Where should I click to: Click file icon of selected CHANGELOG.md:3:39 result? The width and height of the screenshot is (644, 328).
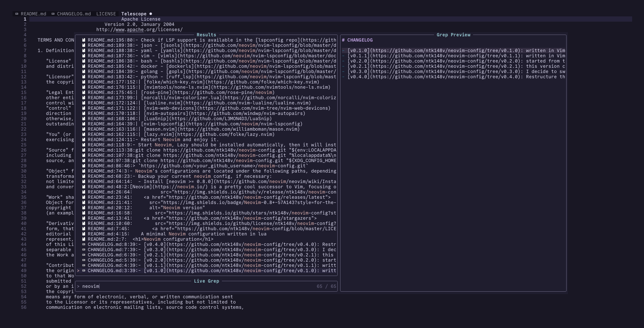[x=84, y=271]
